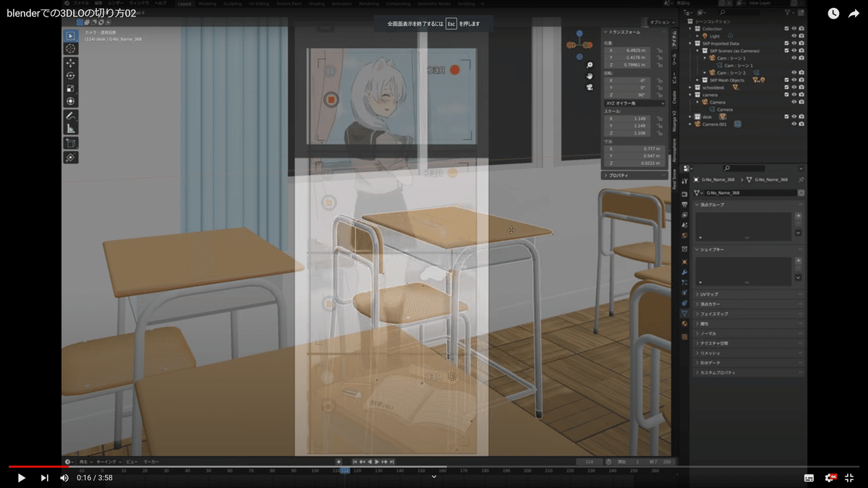Select the Transform tool
The height and width of the screenshot is (488, 868).
71,100
